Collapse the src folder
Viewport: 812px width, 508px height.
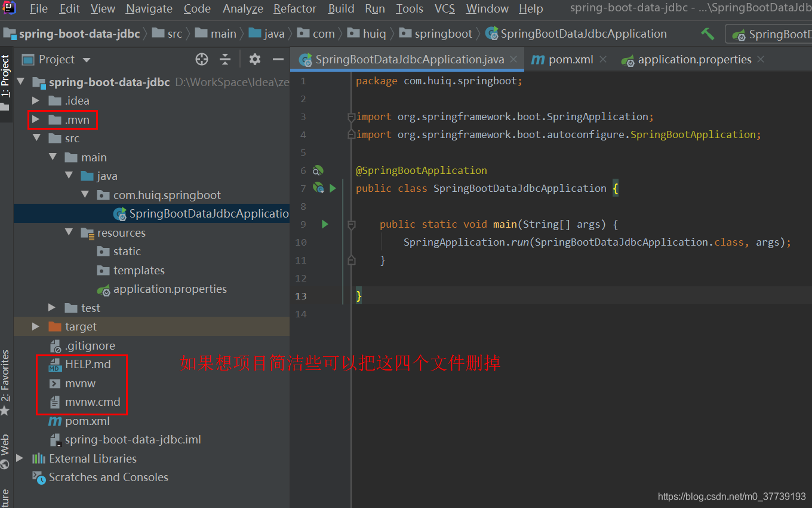tap(37, 138)
